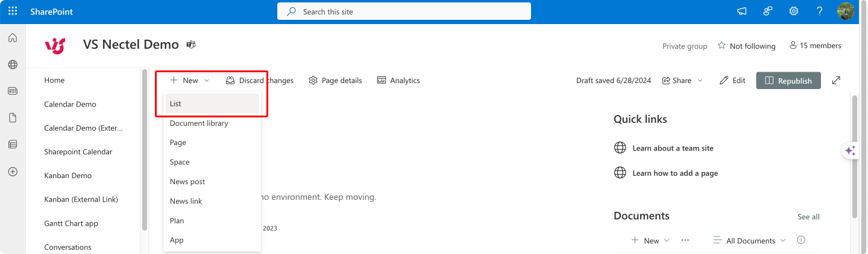Select Page from the New menu
This screenshot has width=868, height=254.
[x=212, y=143]
